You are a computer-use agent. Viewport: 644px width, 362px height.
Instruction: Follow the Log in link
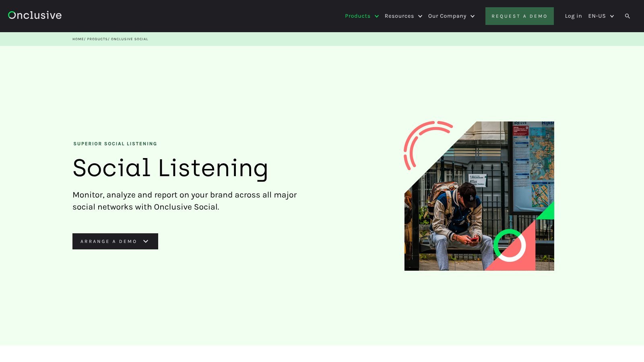tap(573, 16)
